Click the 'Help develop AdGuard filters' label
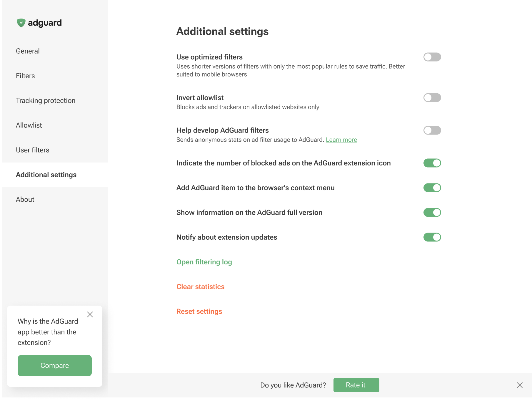532x401 pixels. coord(223,130)
